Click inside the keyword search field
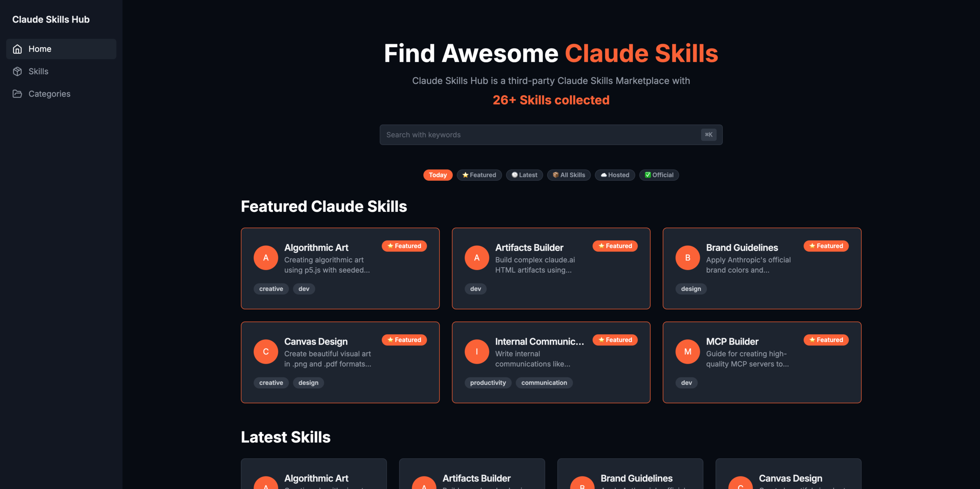 (536, 134)
